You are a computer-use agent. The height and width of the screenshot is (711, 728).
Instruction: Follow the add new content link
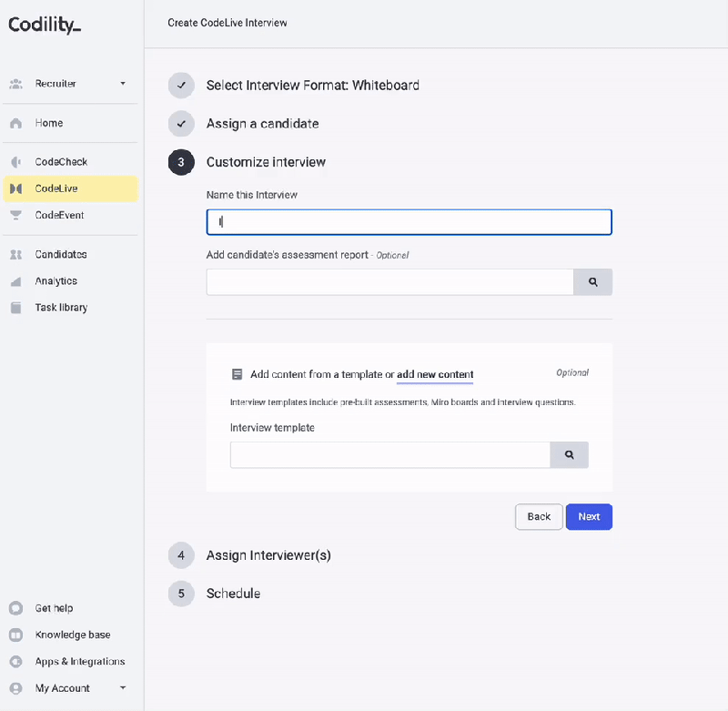coord(435,374)
